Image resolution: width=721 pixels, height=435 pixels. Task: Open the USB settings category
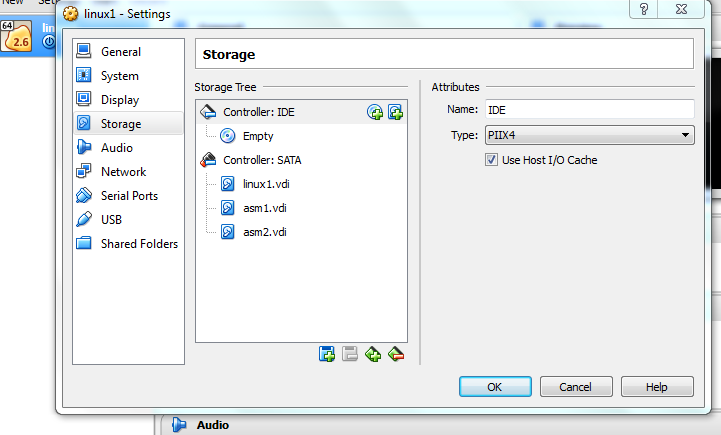[128, 219]
